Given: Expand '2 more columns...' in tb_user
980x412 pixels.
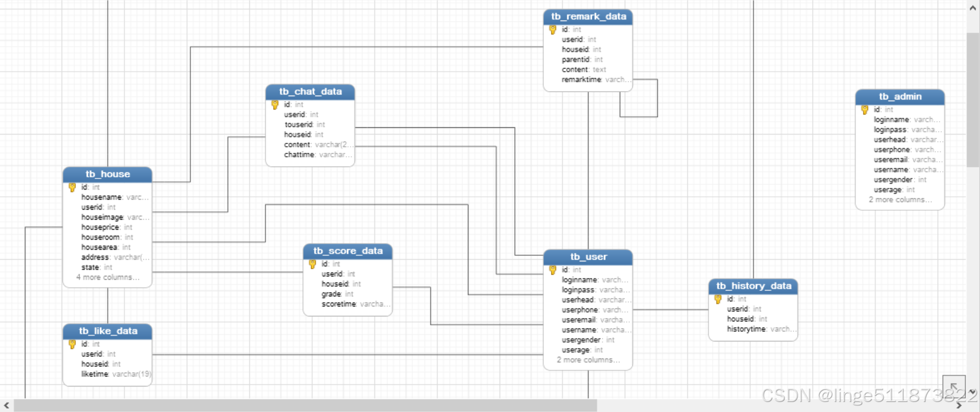Looking at the screenshot, I should tap(588, 360).
